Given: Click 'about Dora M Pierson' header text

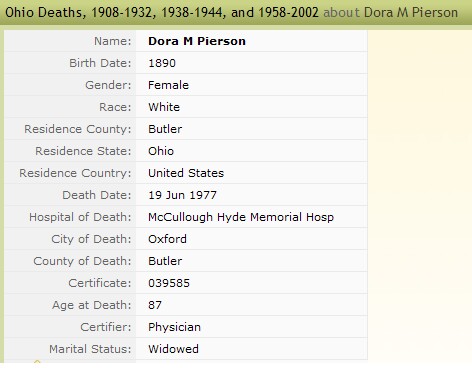Looking at the screenshot, I should (x=391, y=13).
